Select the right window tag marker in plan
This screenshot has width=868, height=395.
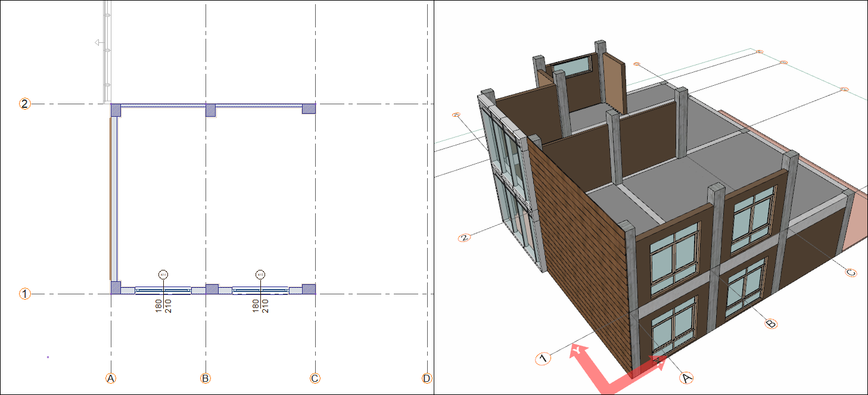(x=260, y=275)
